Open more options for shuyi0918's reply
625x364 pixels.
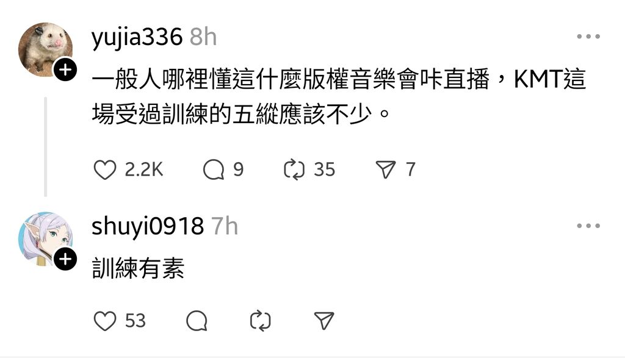(x=588, y=226)
